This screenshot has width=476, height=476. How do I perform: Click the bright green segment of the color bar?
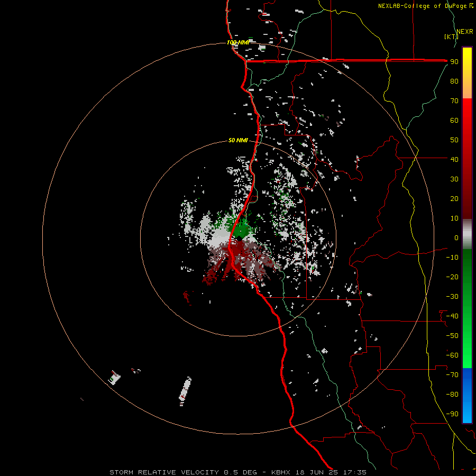(x=467, y=343)
